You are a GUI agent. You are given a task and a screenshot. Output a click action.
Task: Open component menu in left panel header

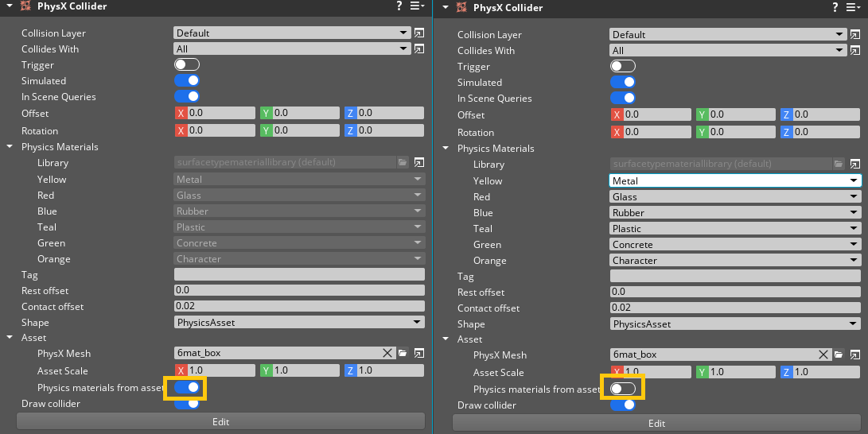click(417, 6)
